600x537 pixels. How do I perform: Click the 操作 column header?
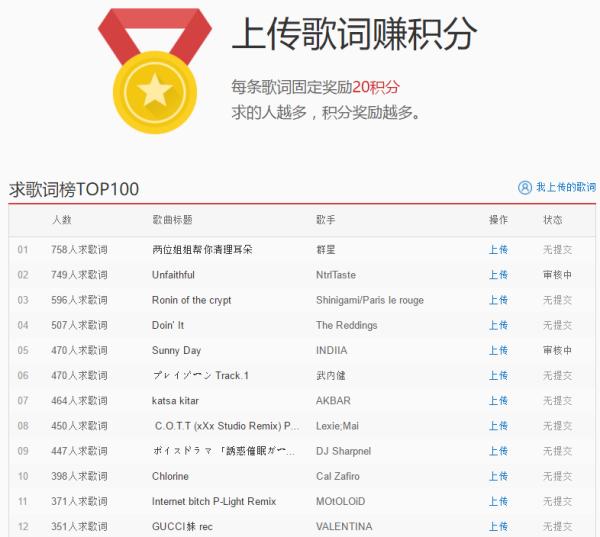[x=498, y=220]
